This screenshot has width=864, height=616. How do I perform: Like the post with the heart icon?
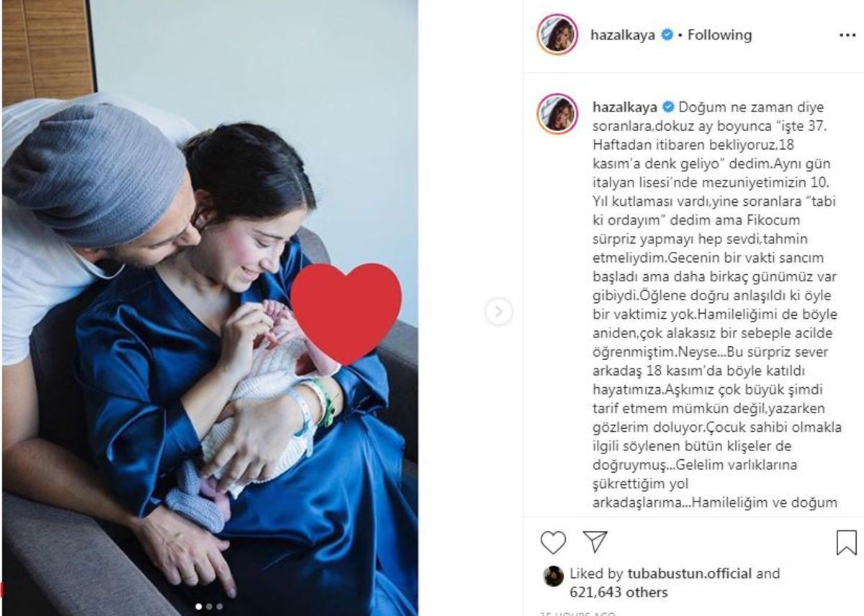[x=553, y=543]
